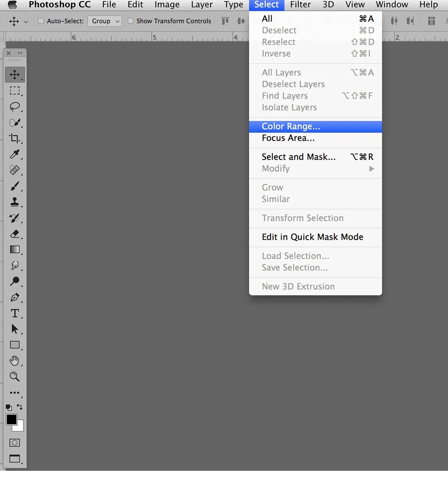
Task: Swap foreground and background colors
Action: point(20,407)
